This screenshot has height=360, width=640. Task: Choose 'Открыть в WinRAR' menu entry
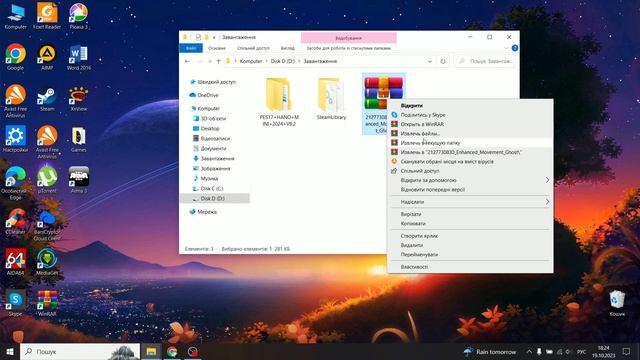tap(470, 124)
